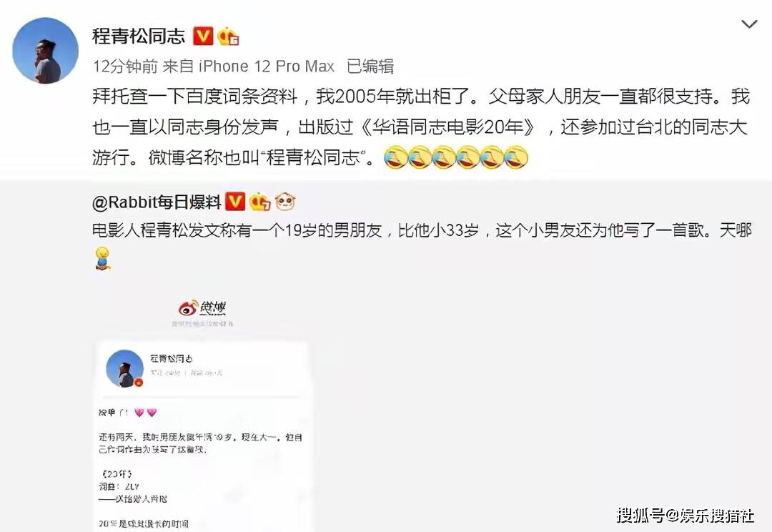The image size is (772, 532).
Task: Click avatar inside the embedded screenshot
Action: (x=124, y=368)
